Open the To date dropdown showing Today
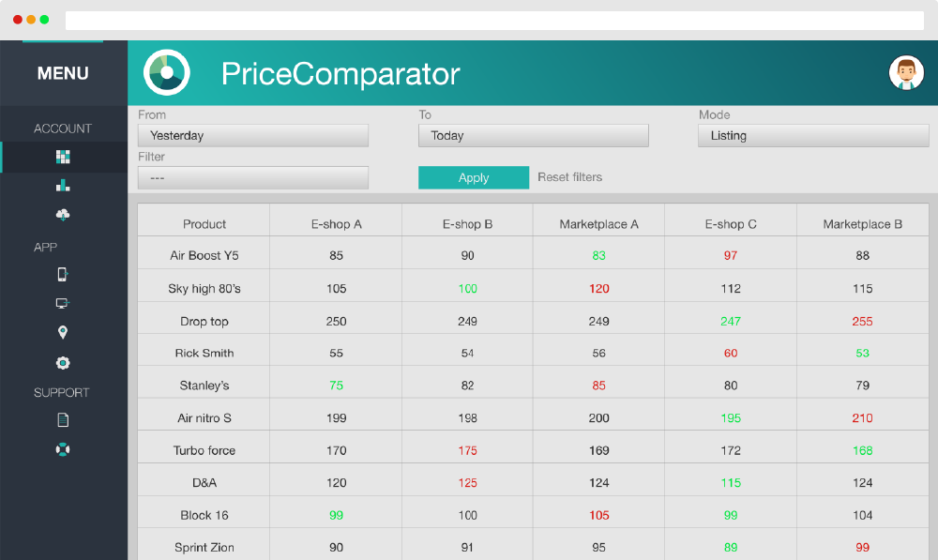This screenshot has width=938, height=560. click(533, 135)
